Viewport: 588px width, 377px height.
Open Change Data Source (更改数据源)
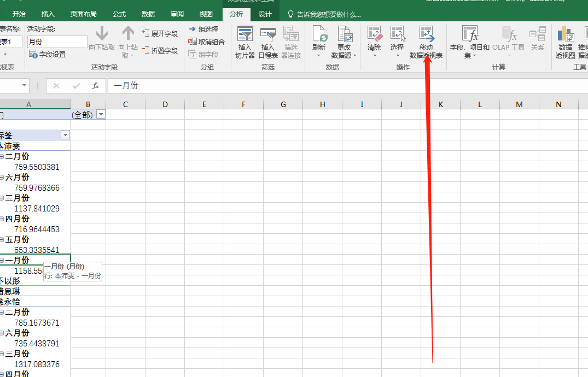point(344,35)
